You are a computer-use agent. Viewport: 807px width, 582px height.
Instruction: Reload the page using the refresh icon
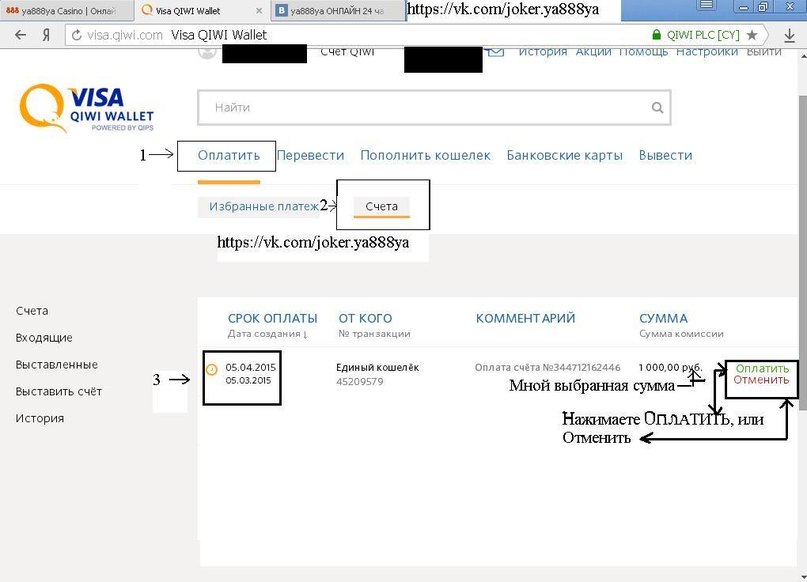pos(77,35)
